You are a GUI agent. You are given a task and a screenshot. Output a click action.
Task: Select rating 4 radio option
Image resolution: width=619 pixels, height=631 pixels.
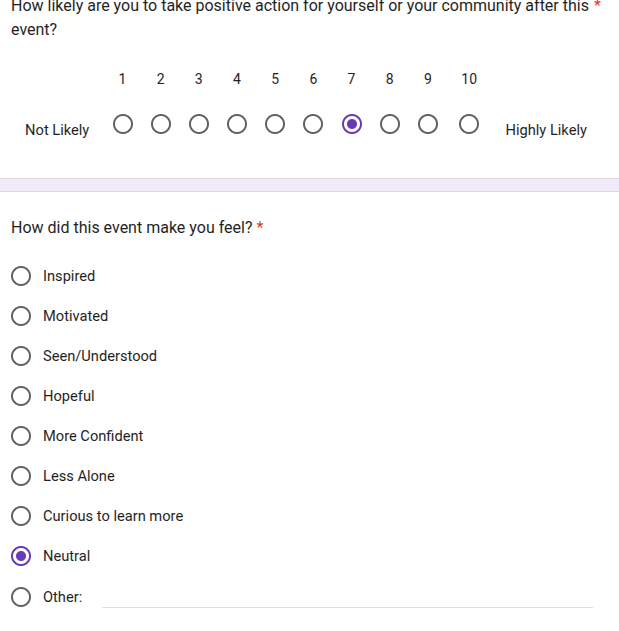[x=237, y=125]
